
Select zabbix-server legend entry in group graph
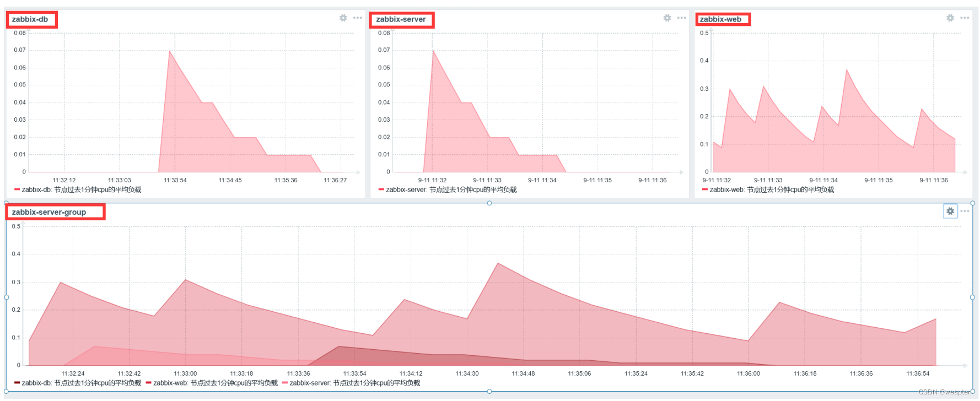pos(351,383)
